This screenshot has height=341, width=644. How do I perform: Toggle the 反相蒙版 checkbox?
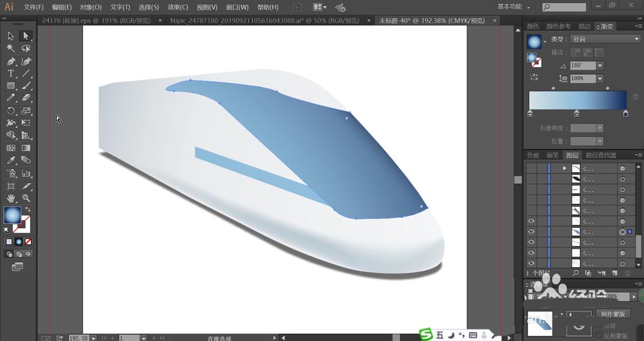click(599, 336)
